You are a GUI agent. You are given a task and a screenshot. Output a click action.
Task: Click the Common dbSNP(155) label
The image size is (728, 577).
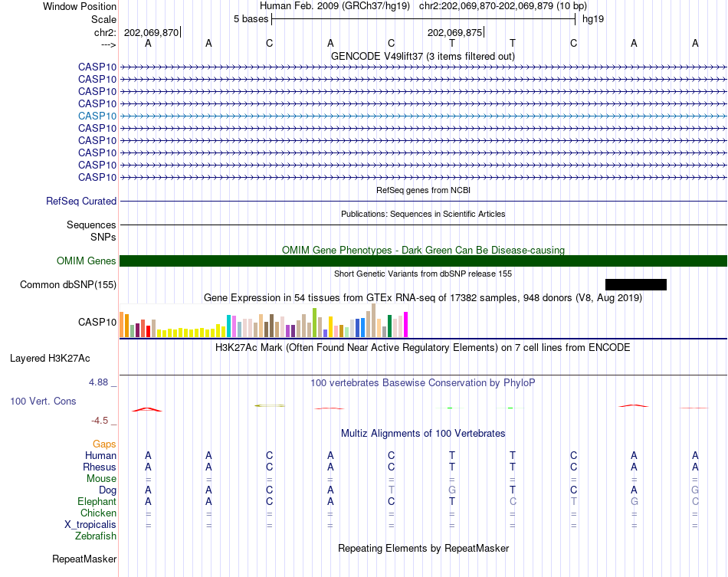click(x=67, y=284)
